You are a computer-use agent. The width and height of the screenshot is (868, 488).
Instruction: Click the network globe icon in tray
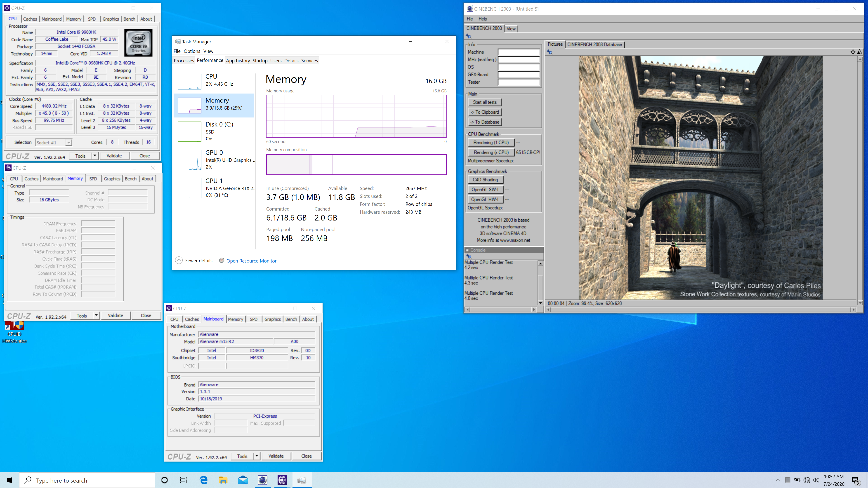(807, 480)
